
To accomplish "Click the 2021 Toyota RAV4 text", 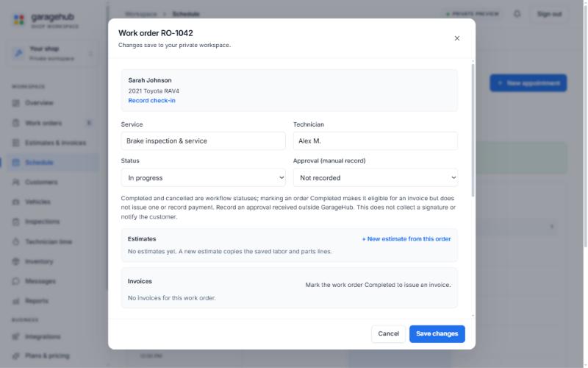I will coord(154,91).
